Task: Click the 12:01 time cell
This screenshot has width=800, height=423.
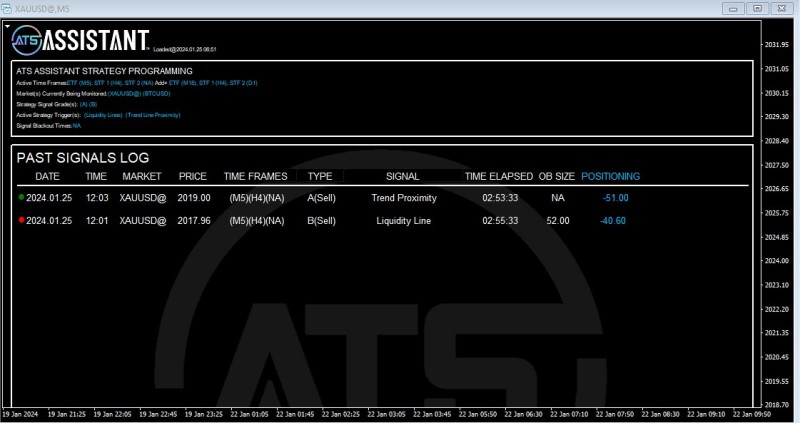Action: coord(97,221)
